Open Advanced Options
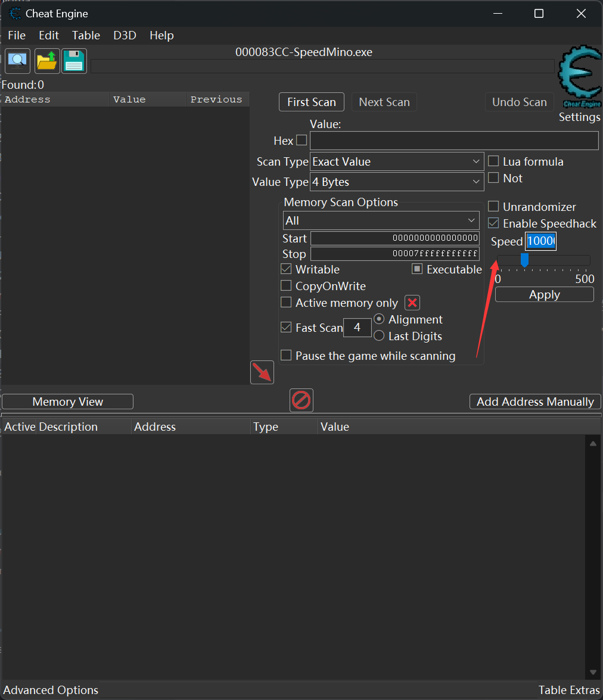The height and width of the screenshot is (700, 603). click(51, 690)
